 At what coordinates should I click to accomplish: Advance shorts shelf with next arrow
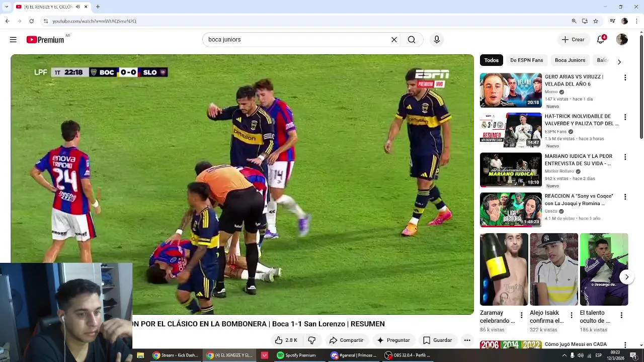pos(627,277)
